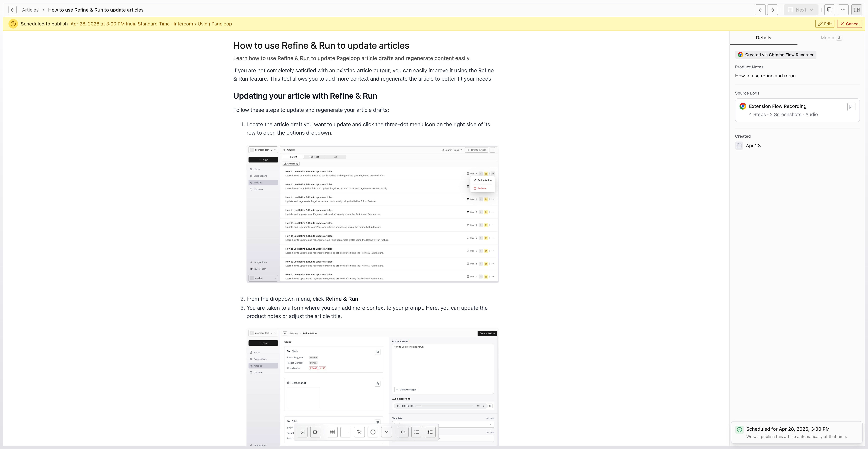868x449 pixels.
Task: Click the Created via Chrome Flow Recorder badge
Action: [x=776, y=55]
